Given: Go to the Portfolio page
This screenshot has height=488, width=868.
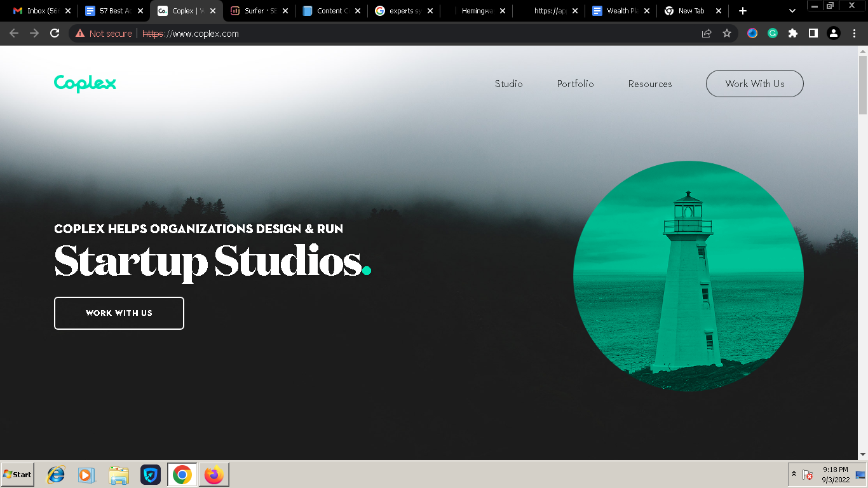Looking at the screenshot, I should tap(576, 84).
